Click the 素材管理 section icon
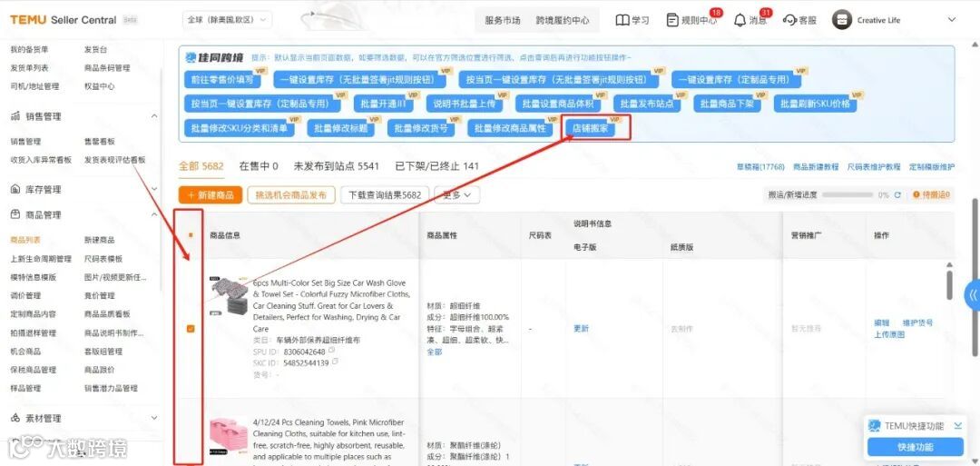Image resolution: width=980 pixels, height=466 pixels. click(x=15, y=418)
